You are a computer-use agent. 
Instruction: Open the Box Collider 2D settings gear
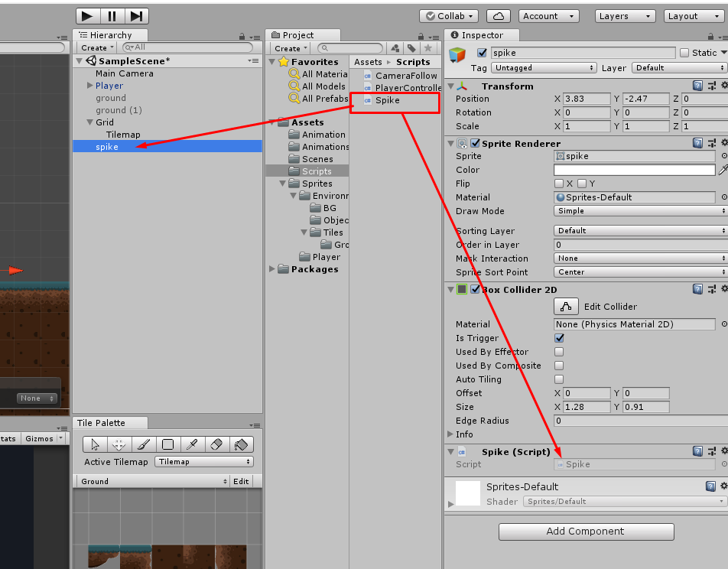723,288
